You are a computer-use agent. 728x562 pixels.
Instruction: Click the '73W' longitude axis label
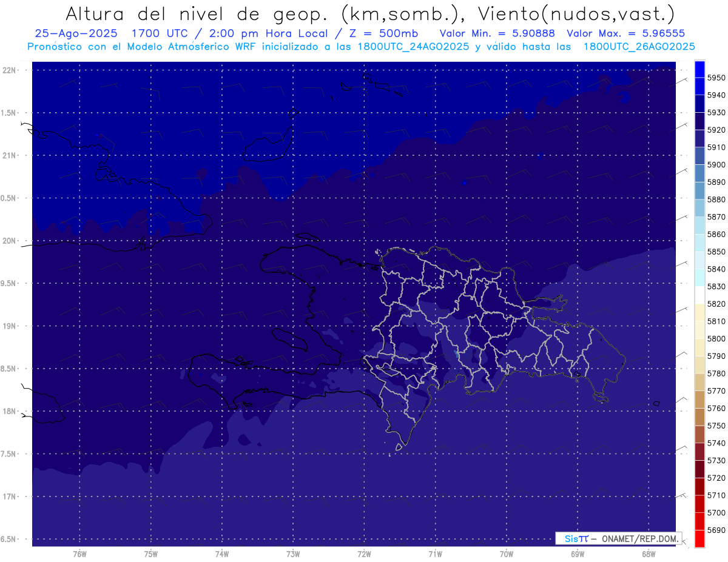(293, 554)
